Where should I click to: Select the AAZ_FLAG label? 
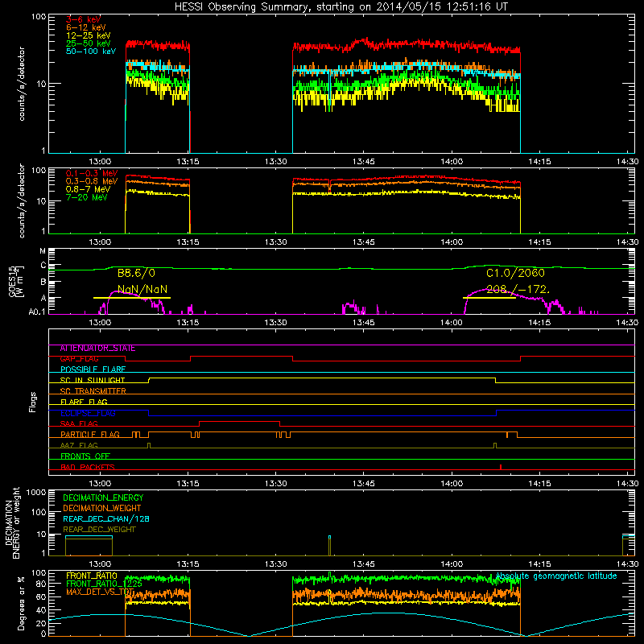pos(79,446)
